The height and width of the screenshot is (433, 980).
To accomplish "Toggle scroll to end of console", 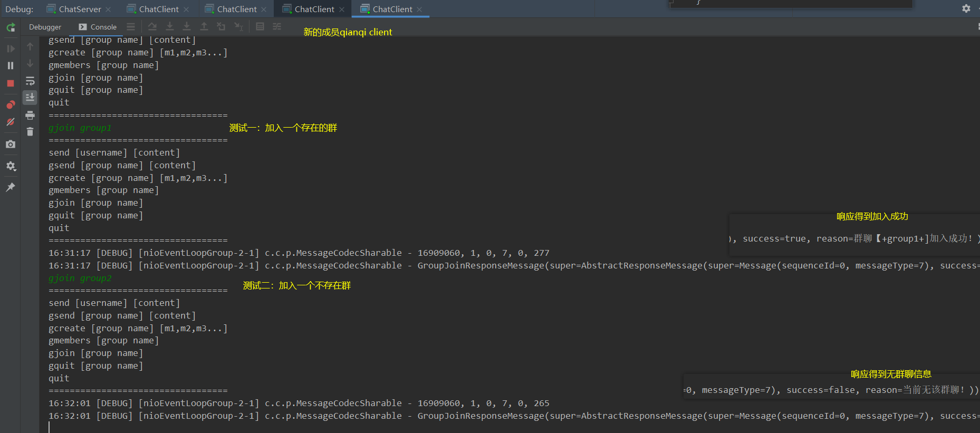I will click(30, 97).
